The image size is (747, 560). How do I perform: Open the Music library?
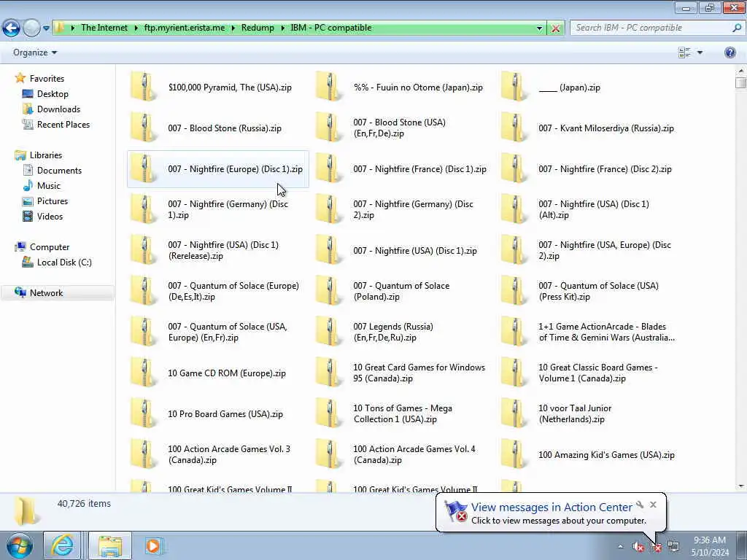(49, 186)
